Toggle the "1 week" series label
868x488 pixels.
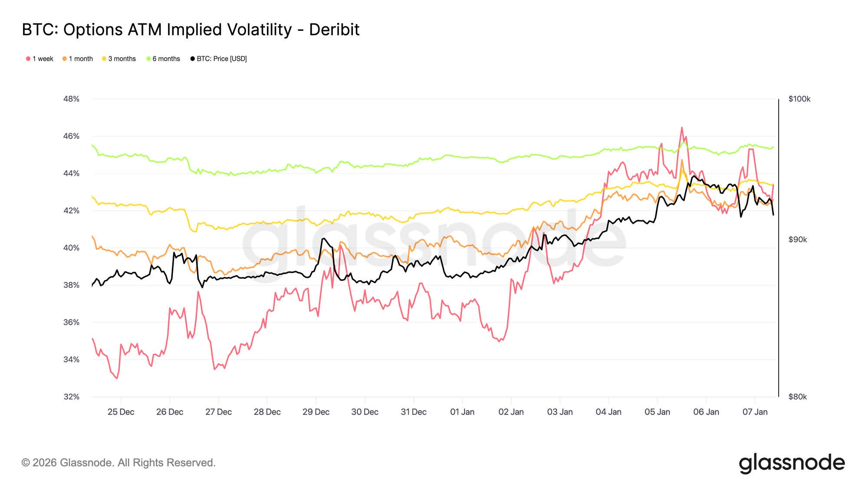(x=43, y=59)
